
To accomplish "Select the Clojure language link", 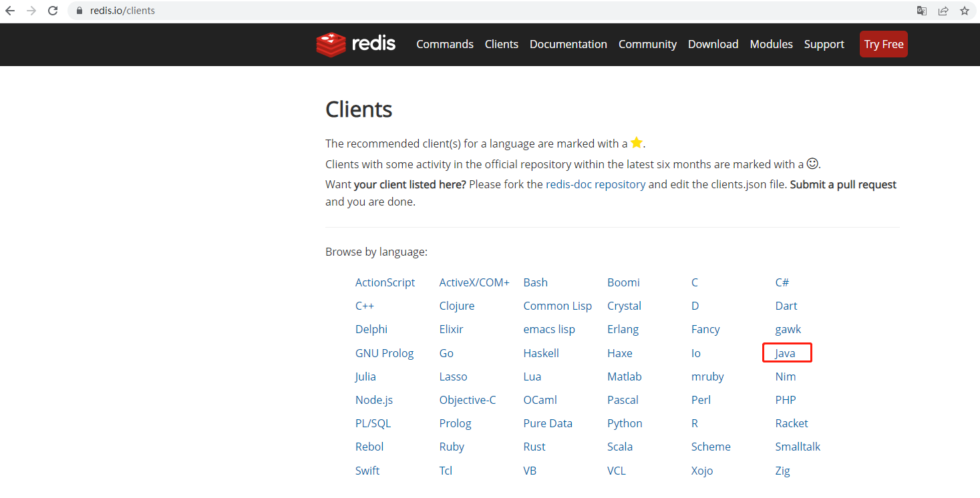I will (457, 306).
